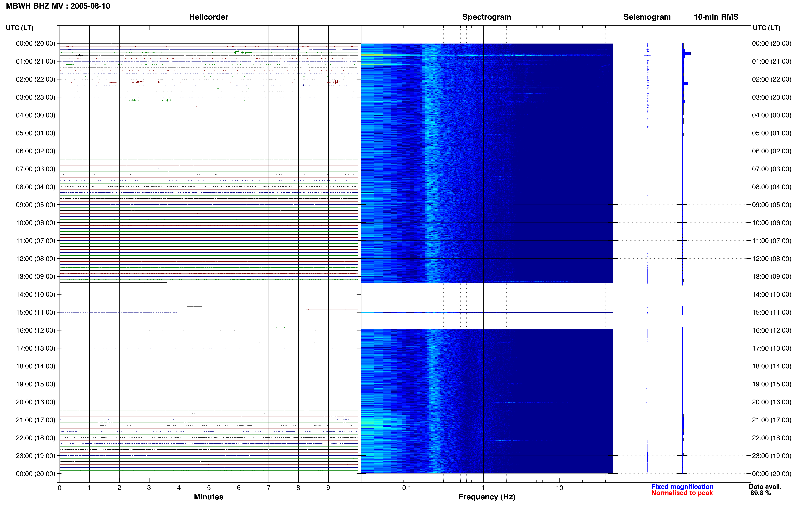
Task: Click the left '18:00 (14:00)' time label
Action: coord(36,366)
